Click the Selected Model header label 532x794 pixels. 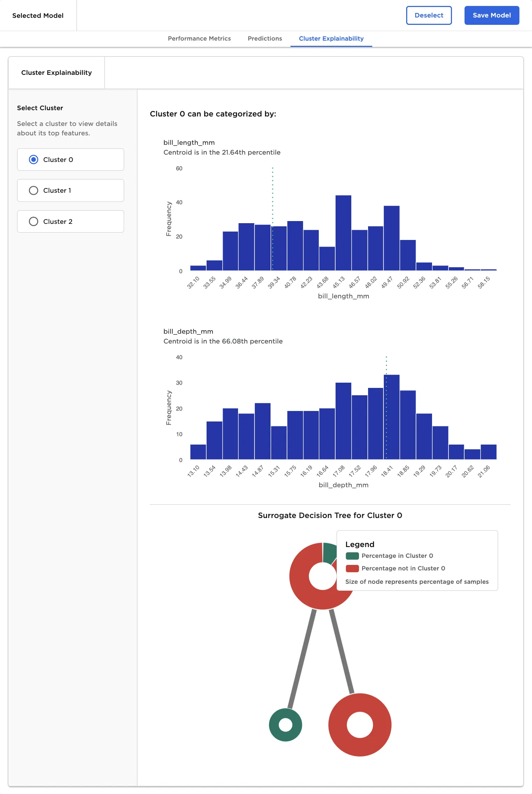(38, 15)
